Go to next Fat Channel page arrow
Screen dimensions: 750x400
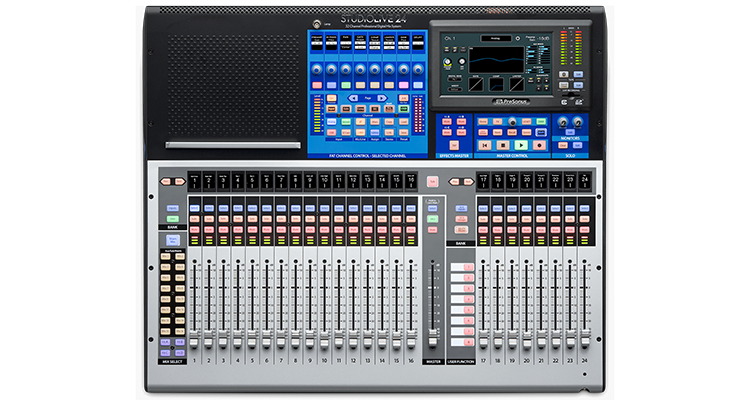(x=382, y=98)
